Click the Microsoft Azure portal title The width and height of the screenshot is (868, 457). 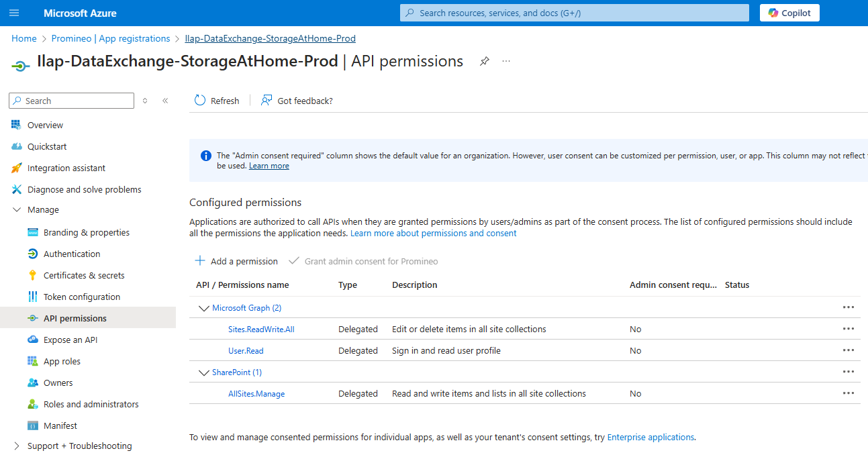pos(80,13)
